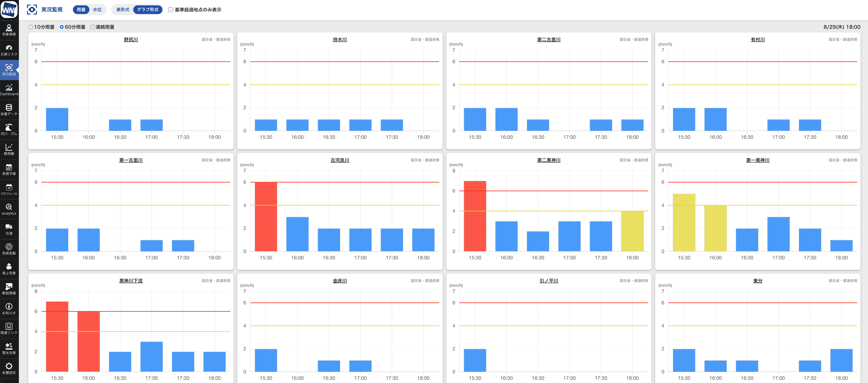868x383 pixels.
Task: Open the Dashboard sidebar icon
Action: pyautogui.click(x=9, y=89)
